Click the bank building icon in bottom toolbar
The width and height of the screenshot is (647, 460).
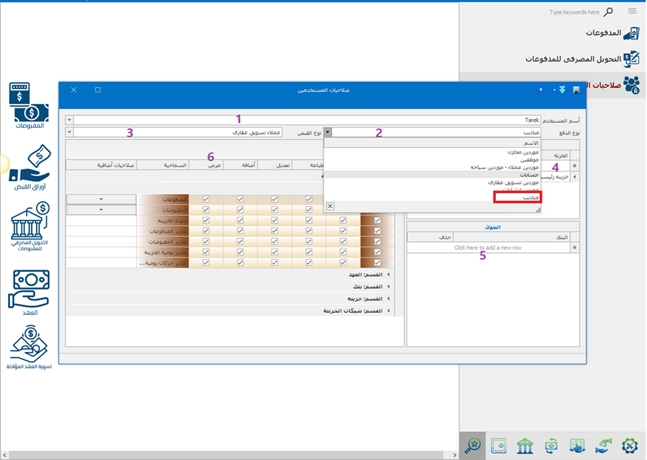pyautogui.click(x=524, y=445)
